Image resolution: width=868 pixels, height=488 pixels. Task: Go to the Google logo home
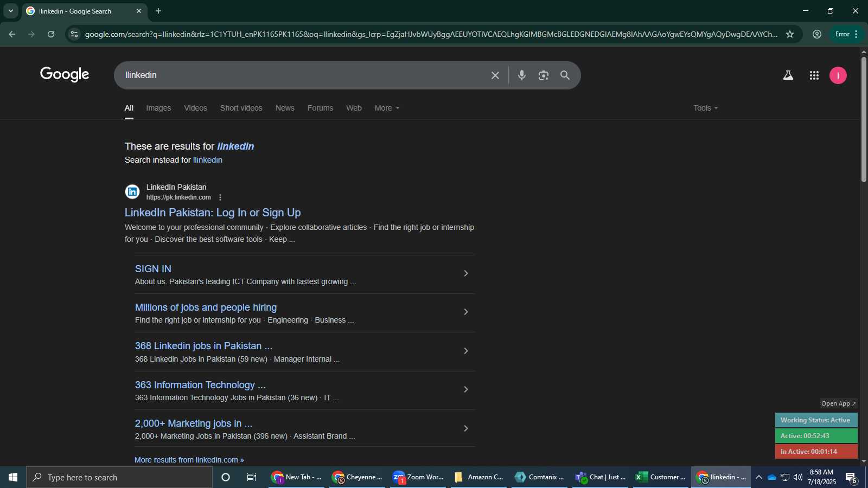[x=65, y=74]
